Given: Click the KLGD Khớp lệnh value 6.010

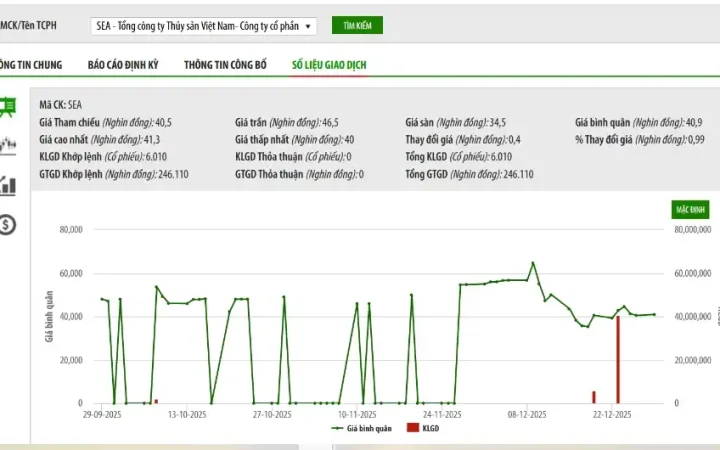Looking at the screenshot, I should click(156, 157).
